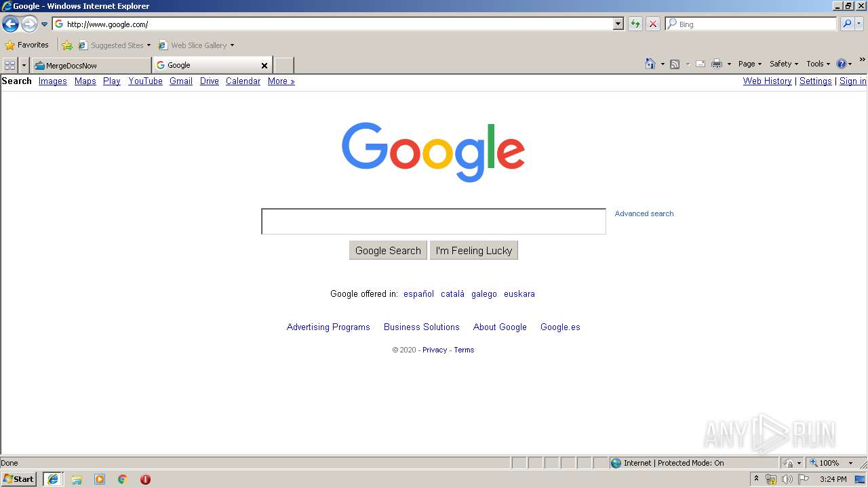The image size is (868, 488).
Task: Open the Print options dropdown arrow
Action: tap(730, 64)
